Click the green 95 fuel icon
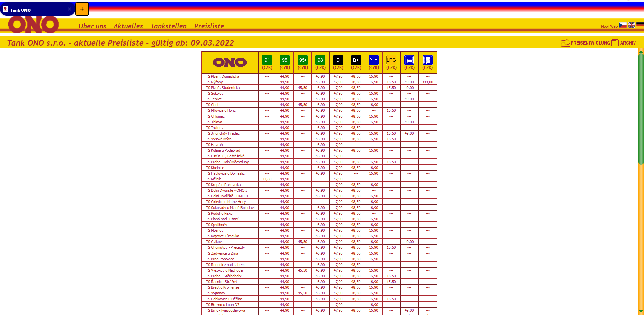This screenshot has height=319, width=644. [285, 60]
